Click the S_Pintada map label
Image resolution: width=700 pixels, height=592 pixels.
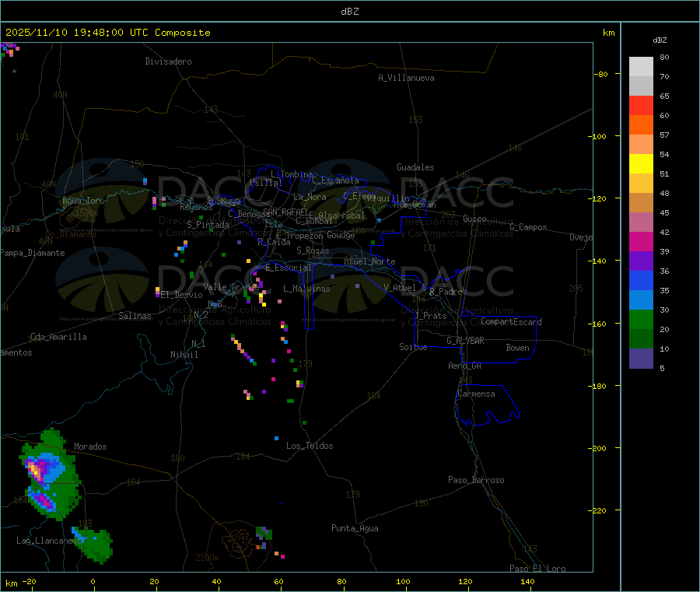[208, 225]
